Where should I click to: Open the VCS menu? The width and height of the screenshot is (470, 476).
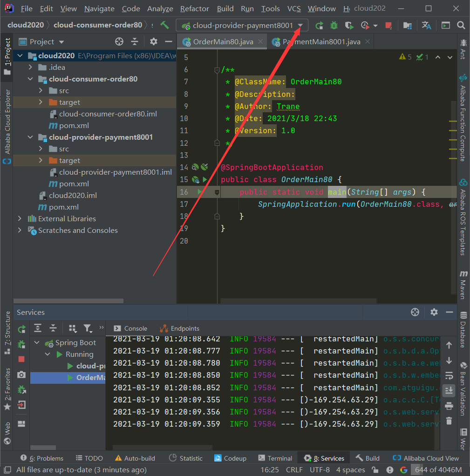coord(294,9)
